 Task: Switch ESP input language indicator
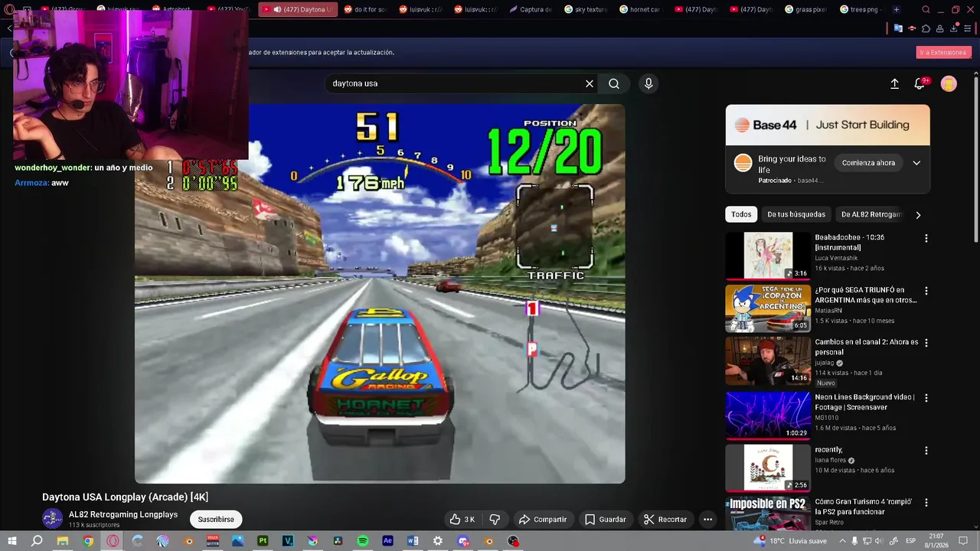click(x=911, y=541)
